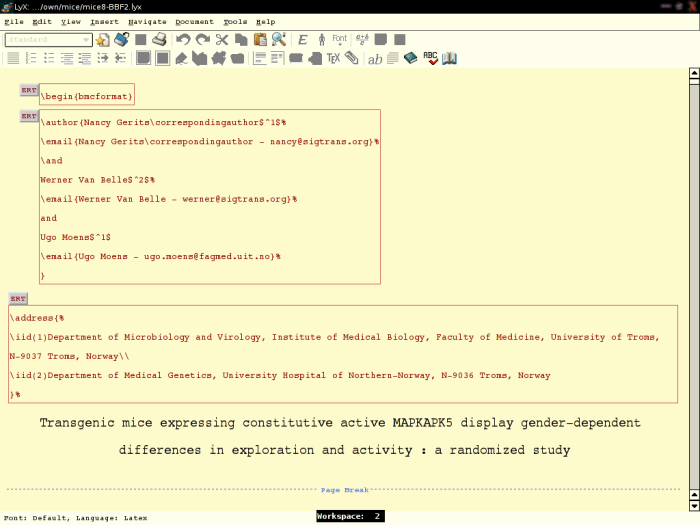Click the Paste clipboard icon
The width and height of the screenshot is (700, 525).
(x=260, y=40)
